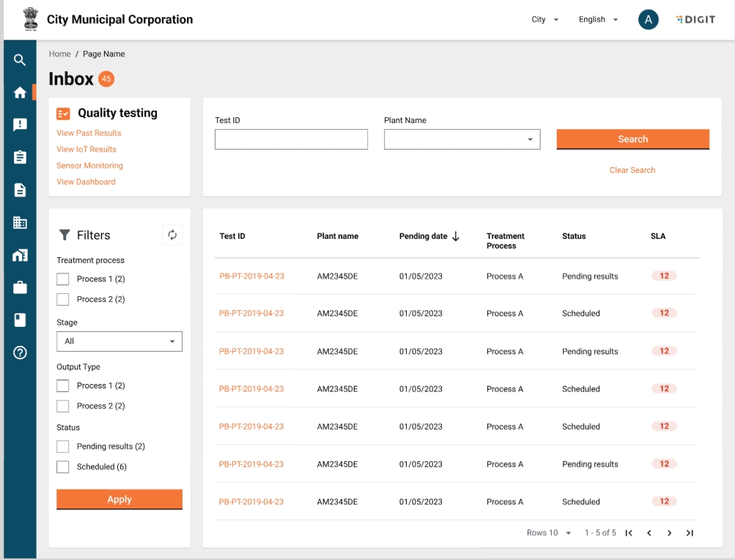This screenshot has height=560, width=735.
Task: Check Process 1 under Treatment process
Action: point(63,279)
